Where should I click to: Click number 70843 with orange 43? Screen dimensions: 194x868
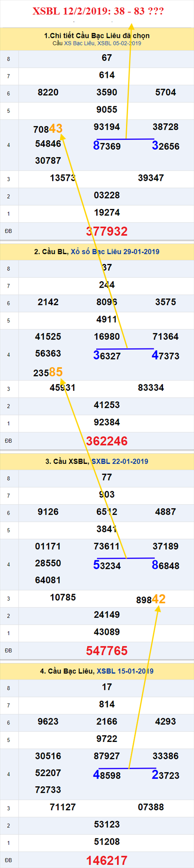tap(48, 129)
